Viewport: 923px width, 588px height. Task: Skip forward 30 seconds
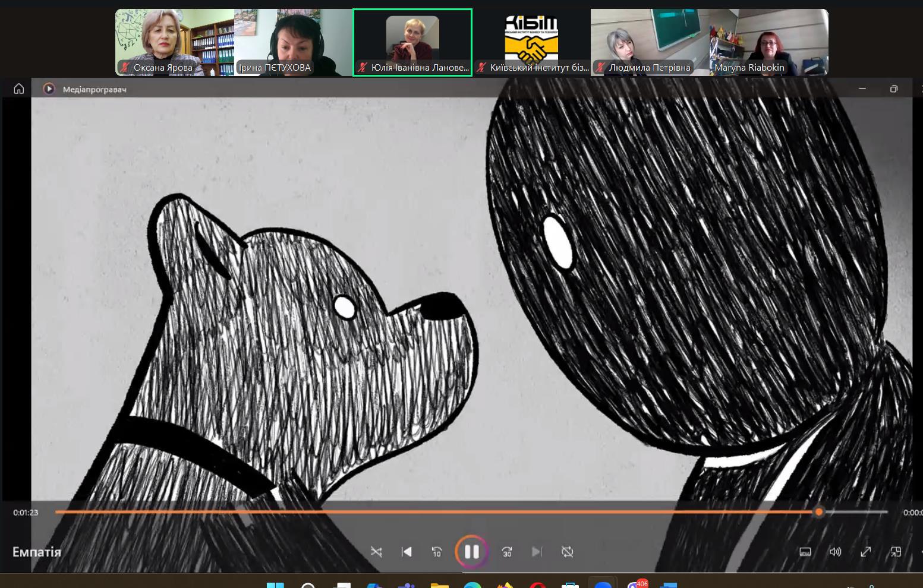point(507,552)
